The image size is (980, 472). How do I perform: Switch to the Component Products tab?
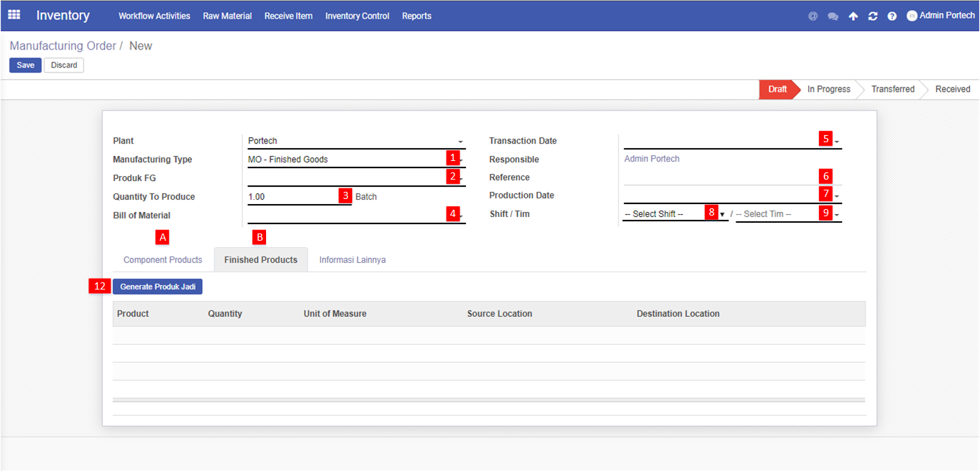(162, 260)
